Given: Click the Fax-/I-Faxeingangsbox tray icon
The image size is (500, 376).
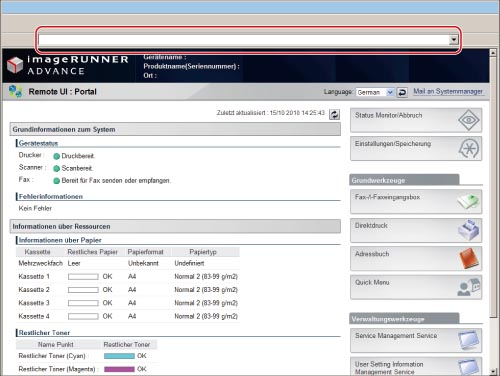Looking at the screenshot, I should pos(468,202).
